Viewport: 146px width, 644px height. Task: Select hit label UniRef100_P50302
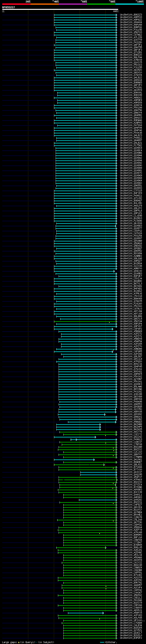(x=131, y=377)
